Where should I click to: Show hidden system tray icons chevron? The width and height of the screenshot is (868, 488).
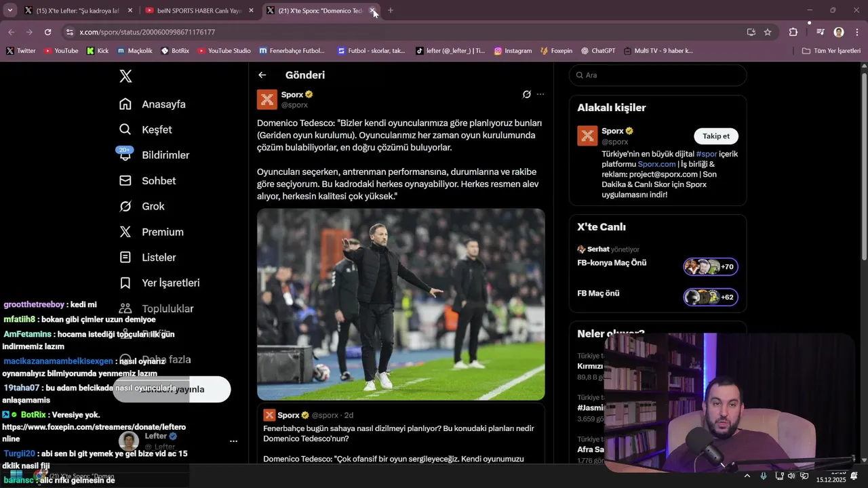(747, 476)
